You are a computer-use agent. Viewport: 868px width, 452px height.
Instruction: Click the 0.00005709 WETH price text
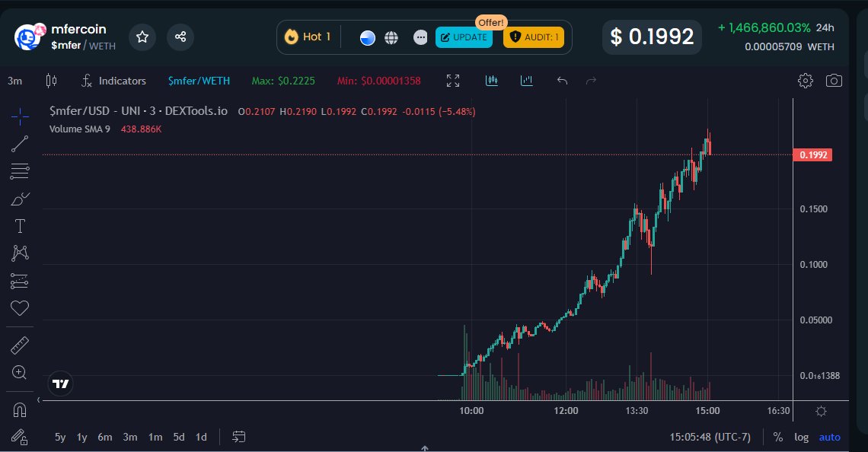coord(790,47)
